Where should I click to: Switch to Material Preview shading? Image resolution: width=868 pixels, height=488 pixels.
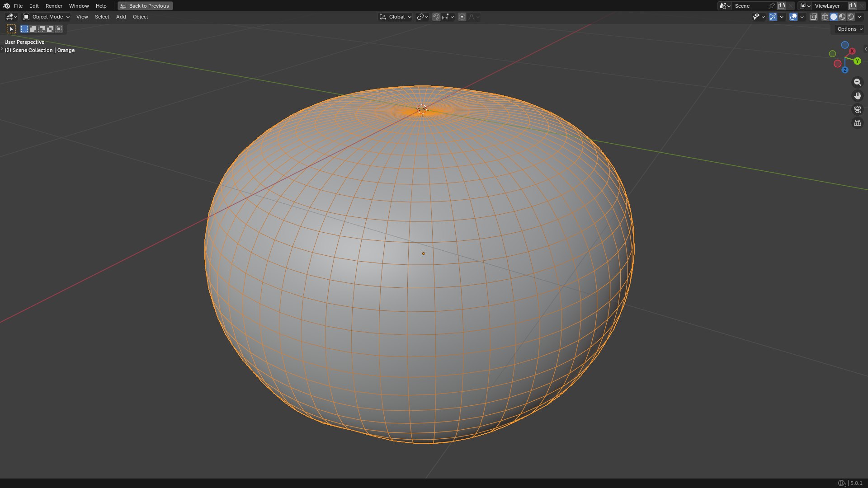point(842,17)
